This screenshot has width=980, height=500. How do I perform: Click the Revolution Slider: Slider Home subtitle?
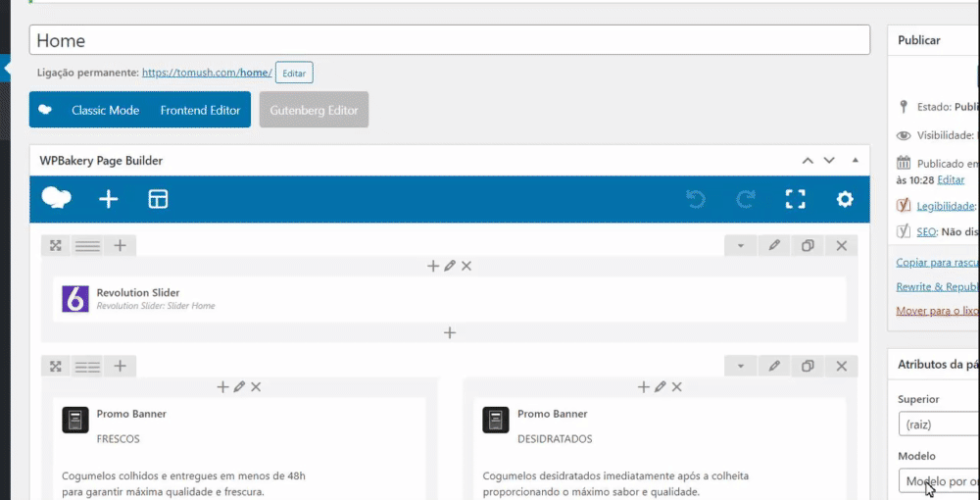click(156, 306)
